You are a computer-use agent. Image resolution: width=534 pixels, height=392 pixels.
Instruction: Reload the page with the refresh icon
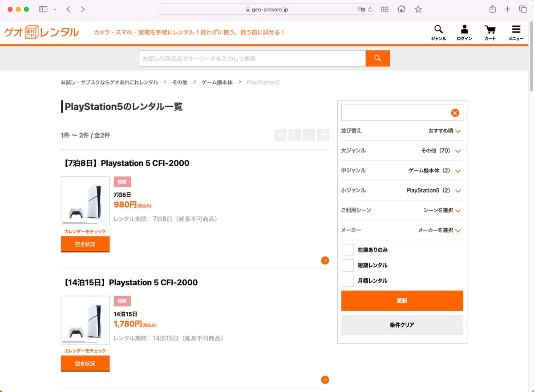(370, 9)
